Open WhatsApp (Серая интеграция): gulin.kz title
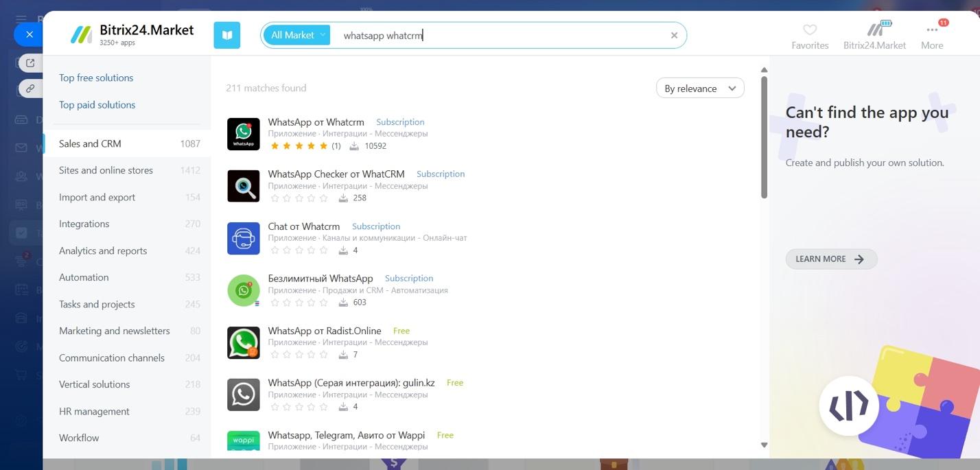Screen dimensions: 980x470 (x=351, y=383)
